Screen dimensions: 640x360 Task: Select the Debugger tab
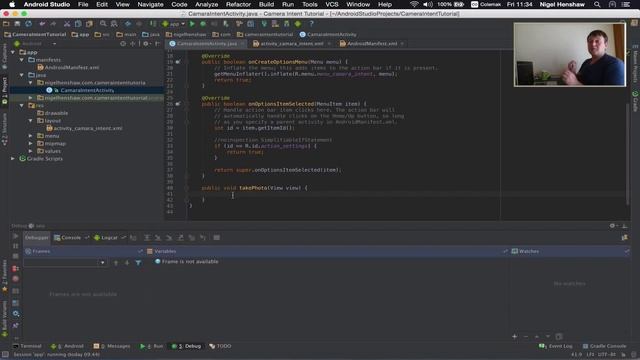36,238
